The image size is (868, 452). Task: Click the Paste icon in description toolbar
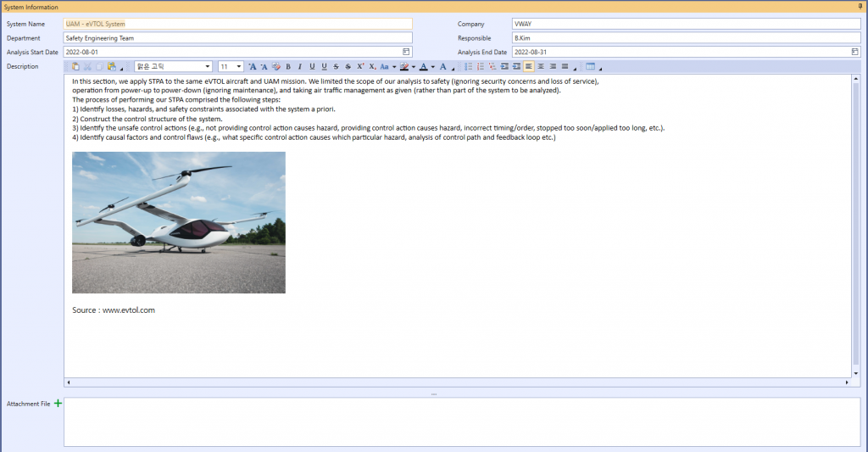(75, 66)
